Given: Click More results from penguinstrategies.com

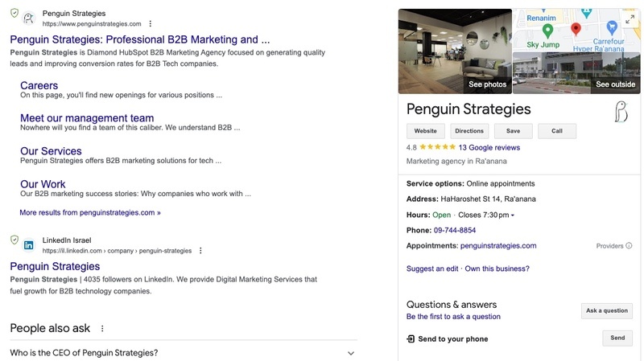Looking at the screenshot, I should tap(90, 212).
